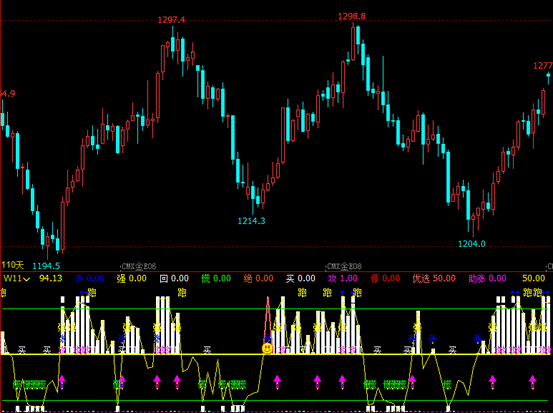Click the 助涨 0.00 indicator value

click(x=487, y=279)
